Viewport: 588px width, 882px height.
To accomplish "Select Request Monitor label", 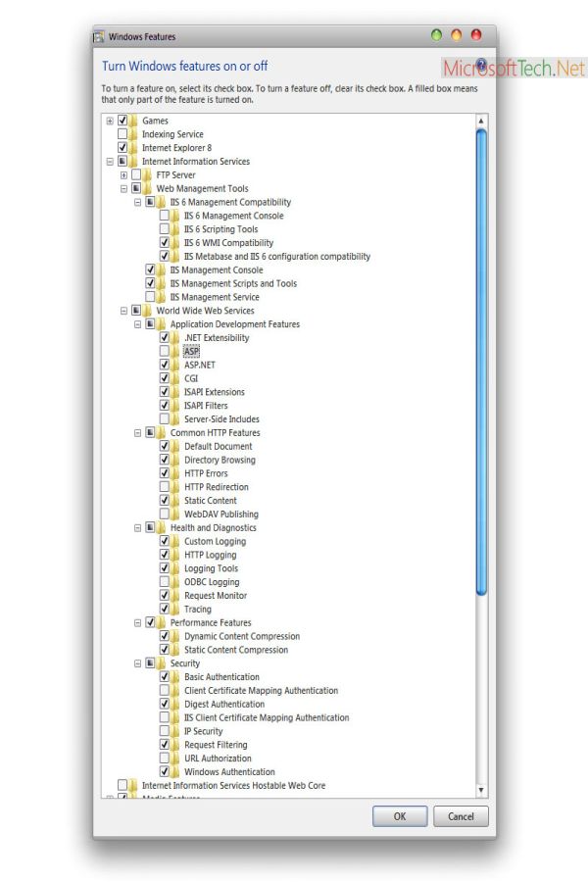I will (216, 595).
